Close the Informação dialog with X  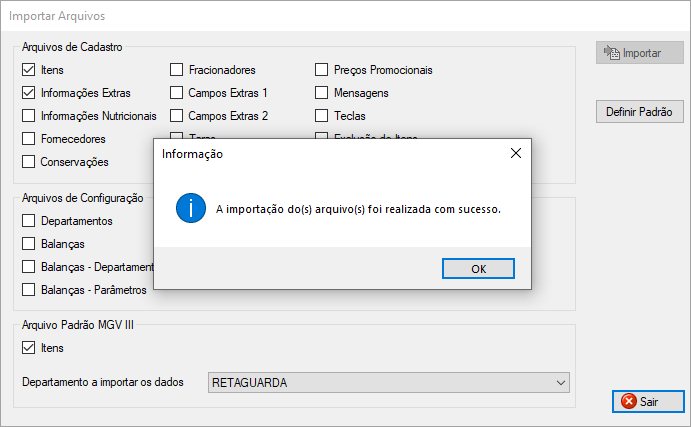[x=516, y=154]
